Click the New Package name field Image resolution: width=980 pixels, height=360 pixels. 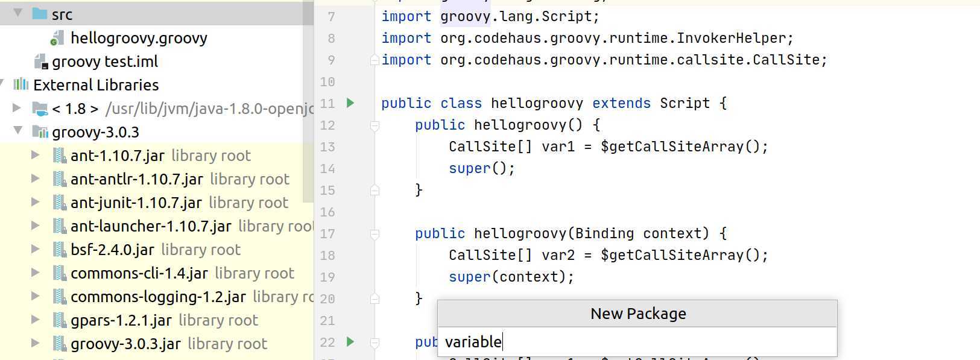[x=637, y=342]
